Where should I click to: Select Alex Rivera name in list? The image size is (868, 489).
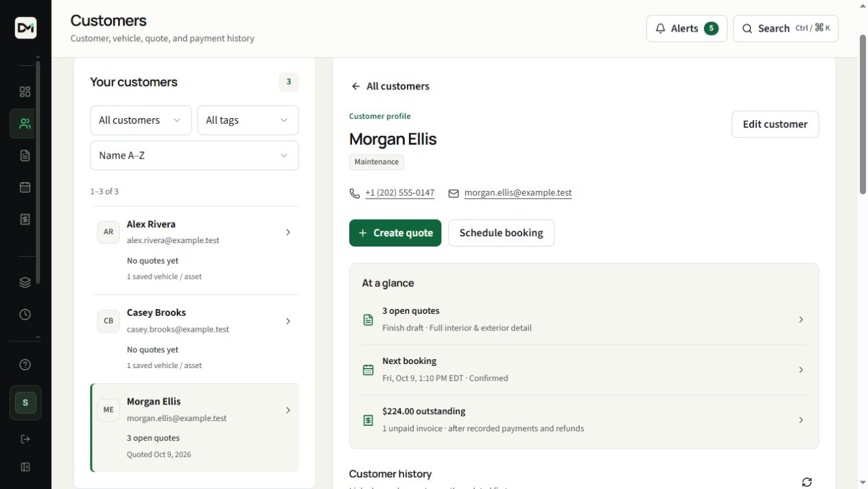[151, 225]
